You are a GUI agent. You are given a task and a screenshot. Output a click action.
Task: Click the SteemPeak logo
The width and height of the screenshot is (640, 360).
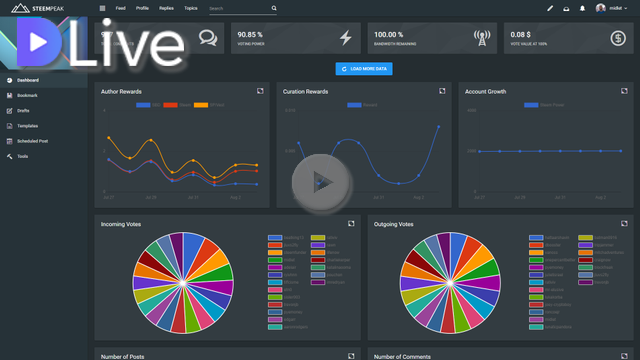[x=38, y=8]
